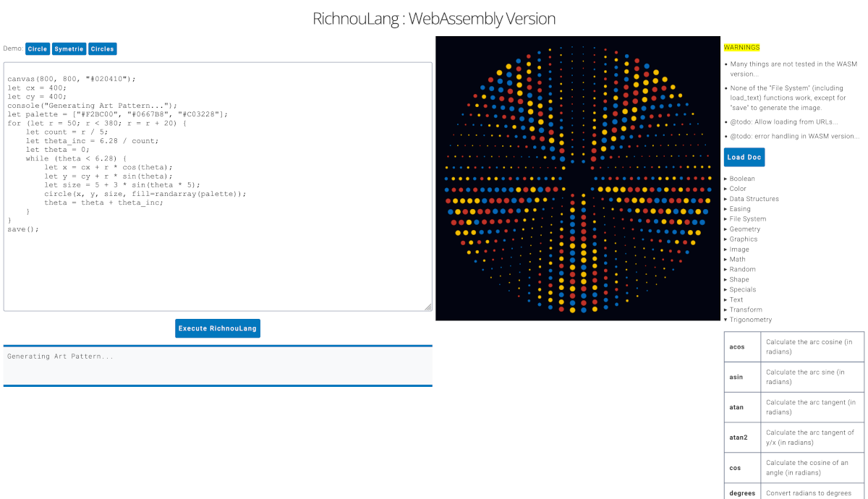This screenshot has width=868, height=499.
Task: Expand the Color documentation section
Action: pyautogui.click(x=737, y=189)
